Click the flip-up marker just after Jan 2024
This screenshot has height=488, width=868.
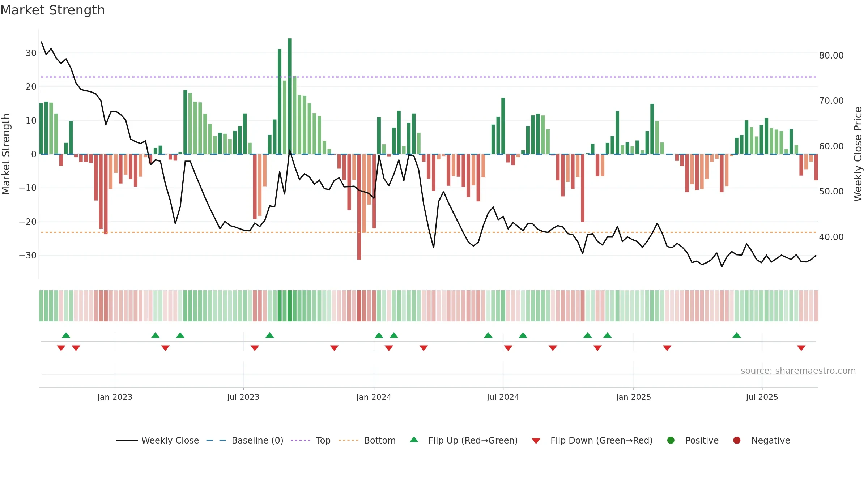coord(379,335)
